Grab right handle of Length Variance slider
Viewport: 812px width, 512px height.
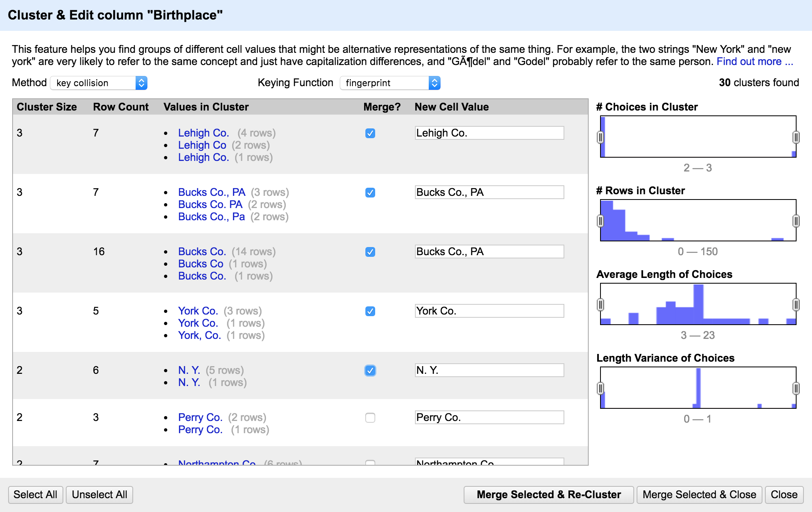click(796, 388)
